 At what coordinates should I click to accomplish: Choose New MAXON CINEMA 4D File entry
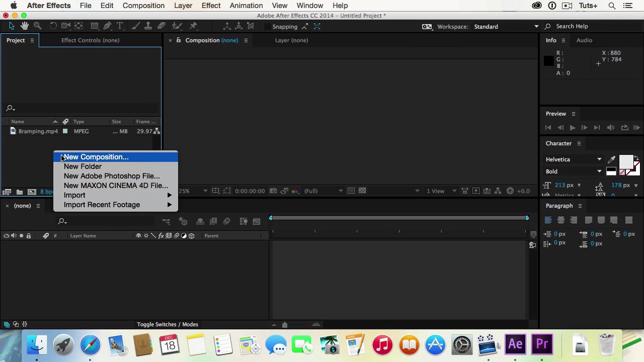116,186
